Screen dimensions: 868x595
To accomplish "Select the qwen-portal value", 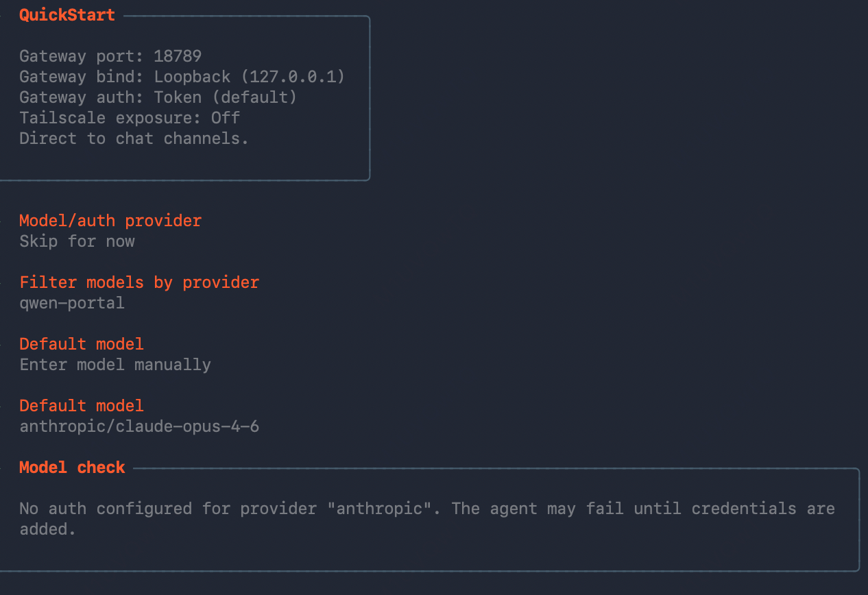I will pos(72,303).
